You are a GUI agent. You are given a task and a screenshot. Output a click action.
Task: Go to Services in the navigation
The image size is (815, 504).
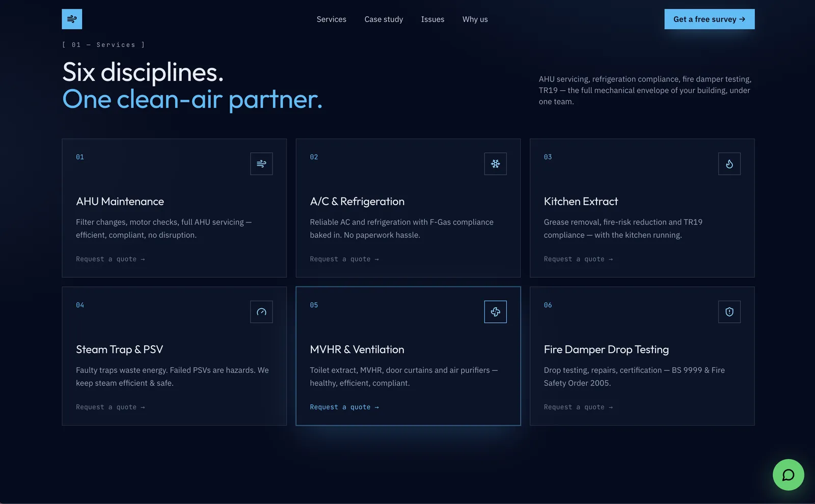coord(332,19)
